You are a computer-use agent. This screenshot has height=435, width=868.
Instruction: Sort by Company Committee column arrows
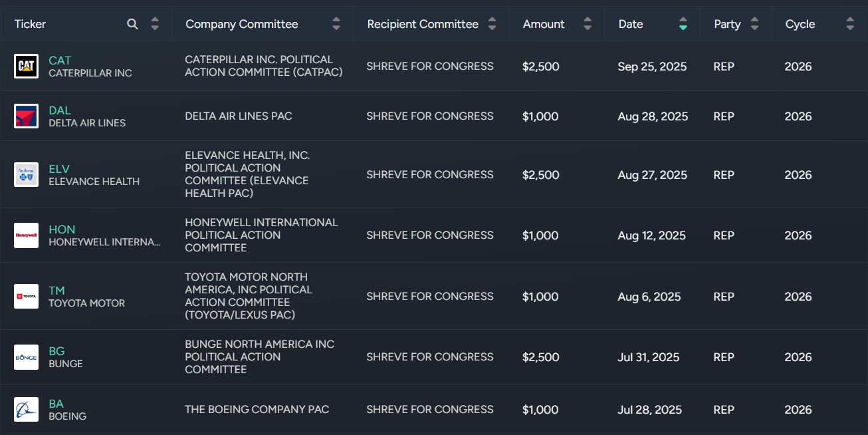pos(336,24)
